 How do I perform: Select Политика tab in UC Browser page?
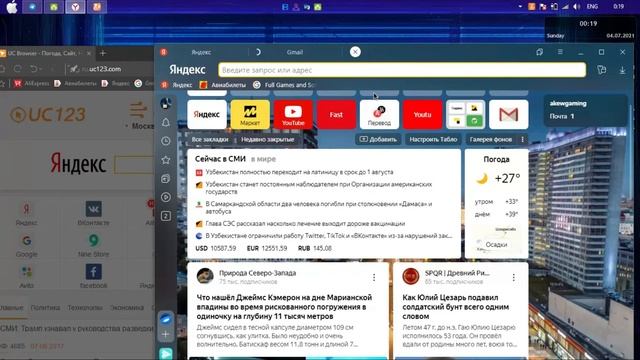pyautogui.click(x=45, y=307)
